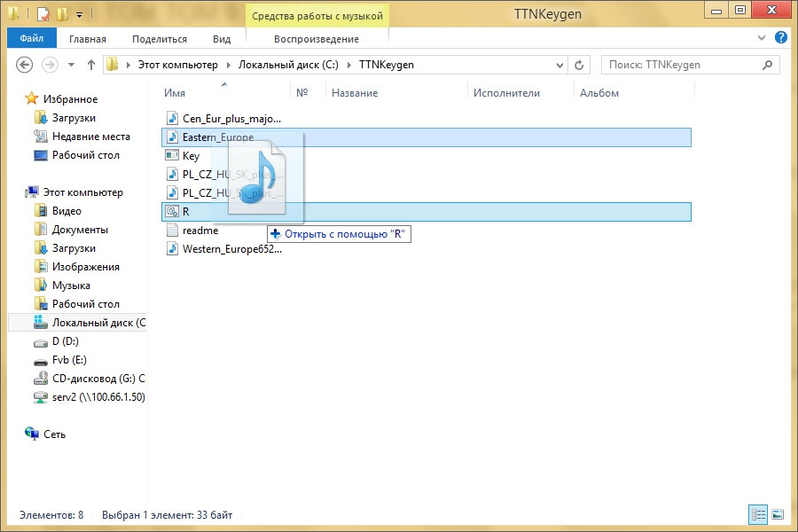Image resolution: width=798 pixels, height=532 pixels.
Task: Switch to the Вид tab
Action: [222, 39]
